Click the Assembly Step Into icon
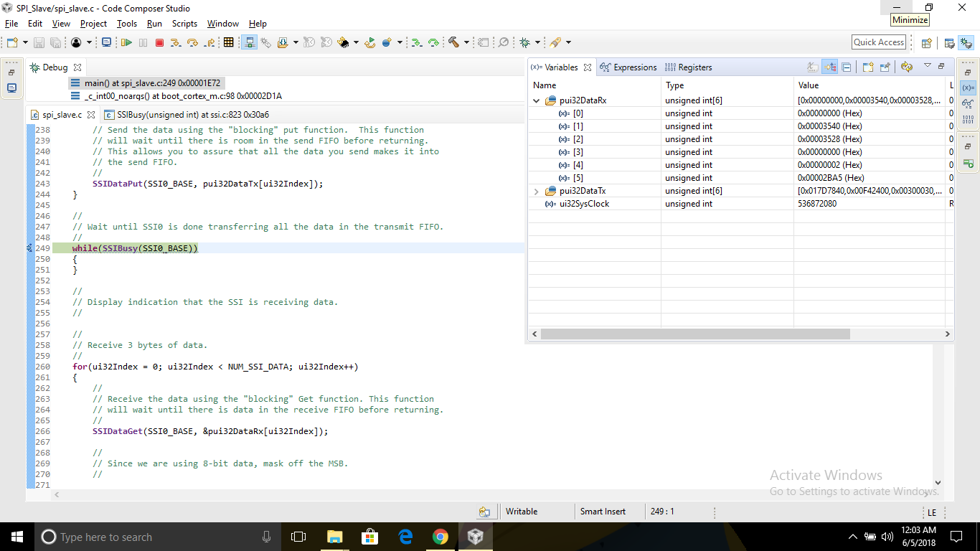 tap(416, 42)
